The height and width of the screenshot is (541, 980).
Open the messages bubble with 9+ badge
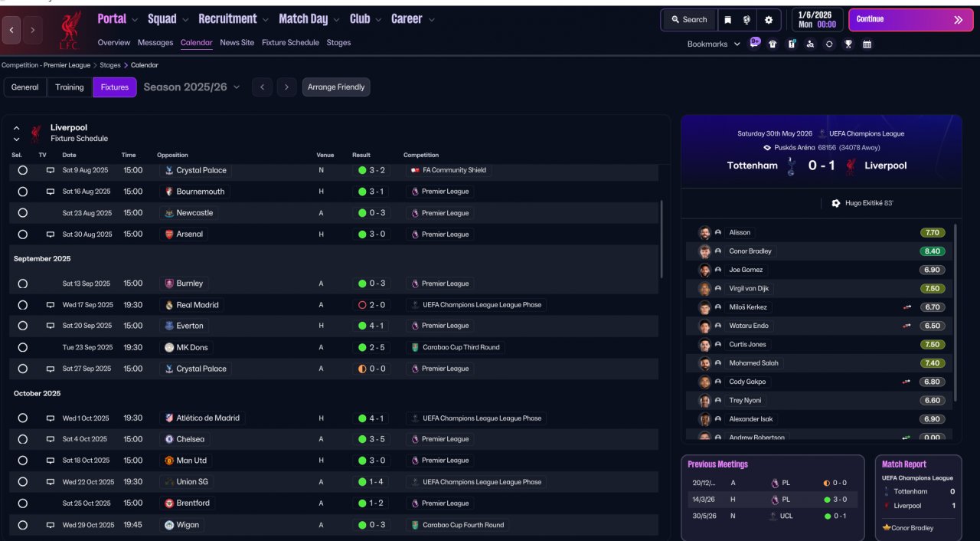[x=755, y=43]
